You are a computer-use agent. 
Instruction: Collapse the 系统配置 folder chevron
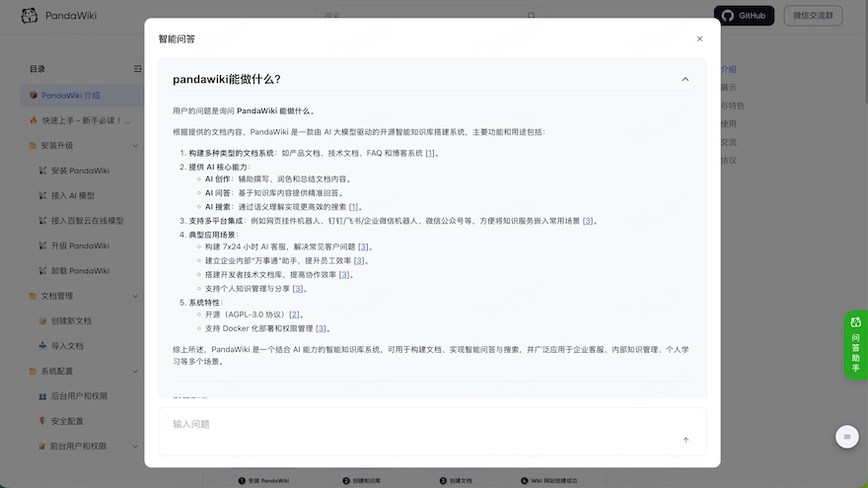135,371
